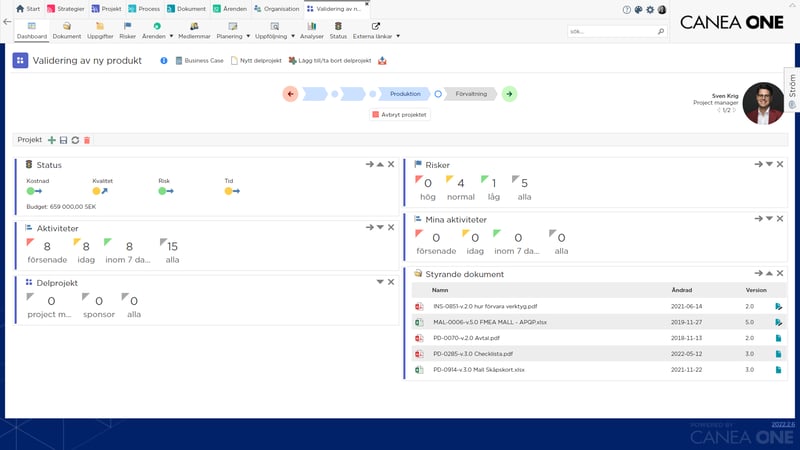Viewport: 800px width, 450px height.
Task: Open the settings gear icon
Action: tap(650, 9)
